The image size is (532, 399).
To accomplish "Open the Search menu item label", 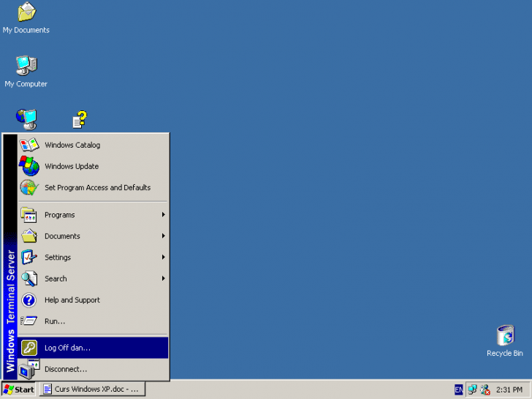I will tap(56, 279).
